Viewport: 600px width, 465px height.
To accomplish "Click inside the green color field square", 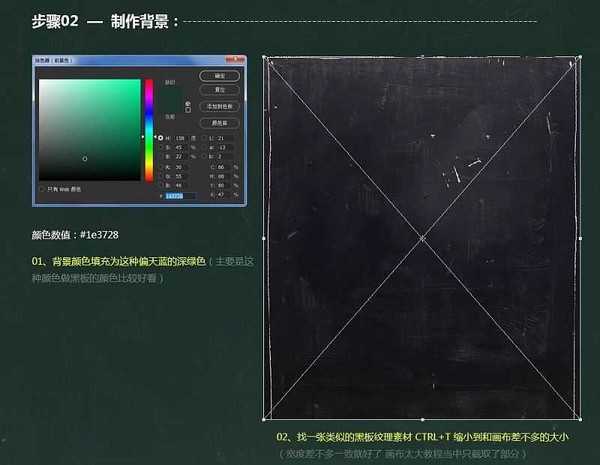I will [88, 130].
